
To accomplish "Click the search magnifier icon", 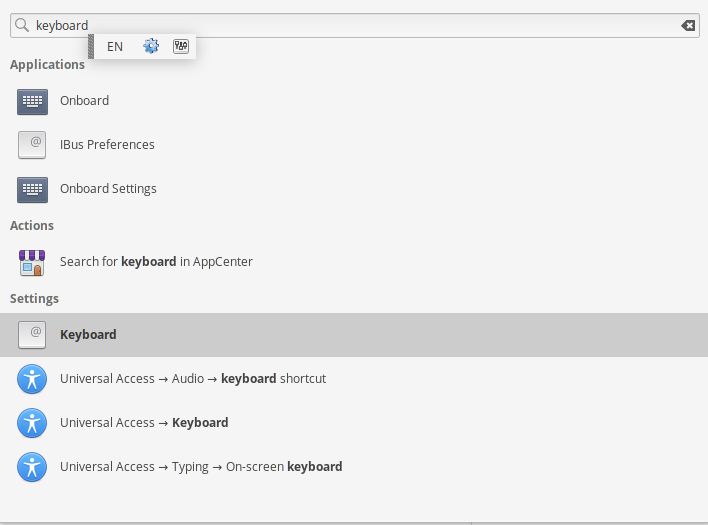I will pyautogui.click(x=22, y=25).
